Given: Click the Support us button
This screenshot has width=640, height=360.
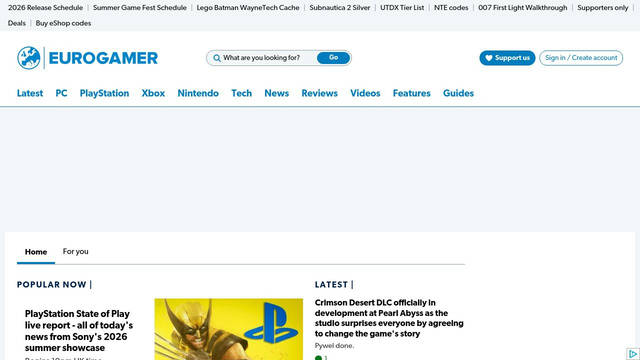Looking at the screenshot, I should coord(507,58).
